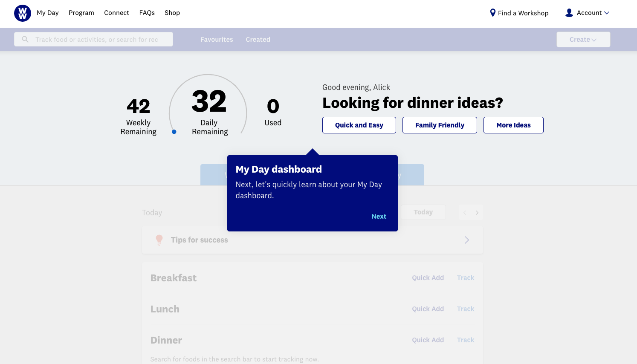Click the blue dot on daily progress ring

click(174, 132)
